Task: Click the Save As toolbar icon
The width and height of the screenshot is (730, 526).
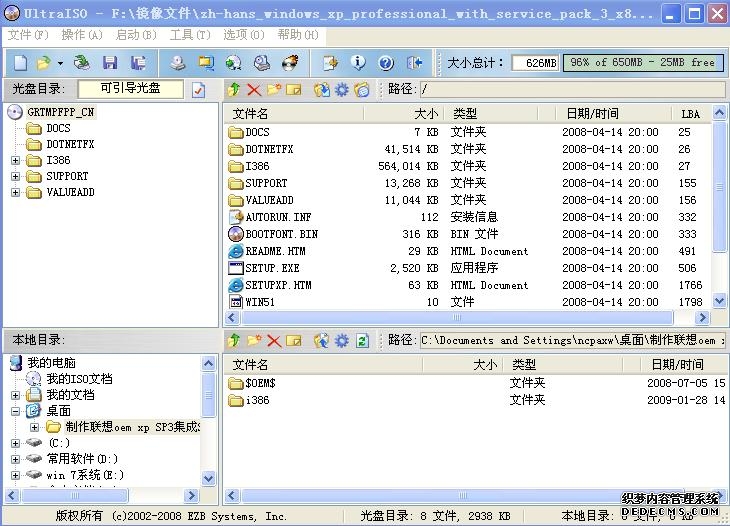Action: click(x=138, y=63)
